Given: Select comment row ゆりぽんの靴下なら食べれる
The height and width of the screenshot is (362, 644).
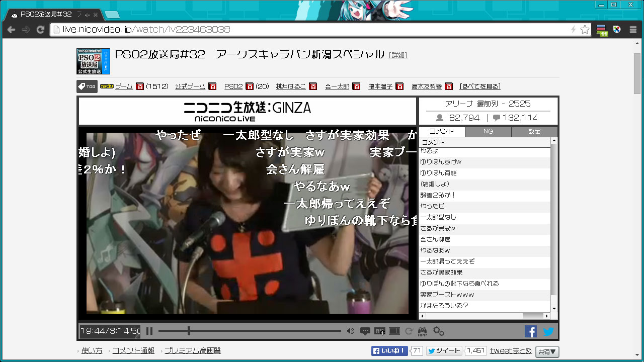Looking at the screenshot, I should [485, 284].
